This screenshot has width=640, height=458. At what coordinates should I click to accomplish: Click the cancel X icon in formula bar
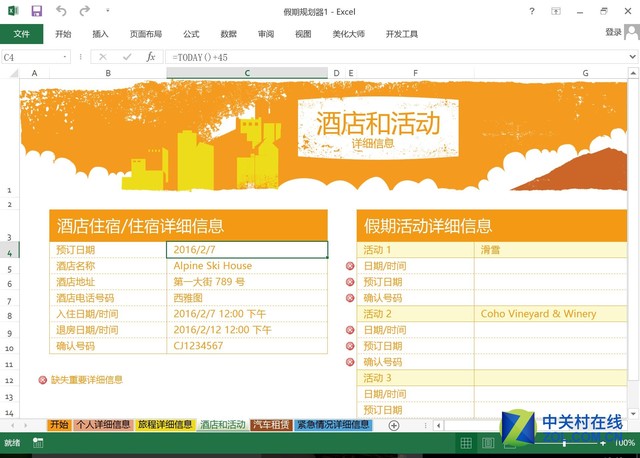point(104,57)
